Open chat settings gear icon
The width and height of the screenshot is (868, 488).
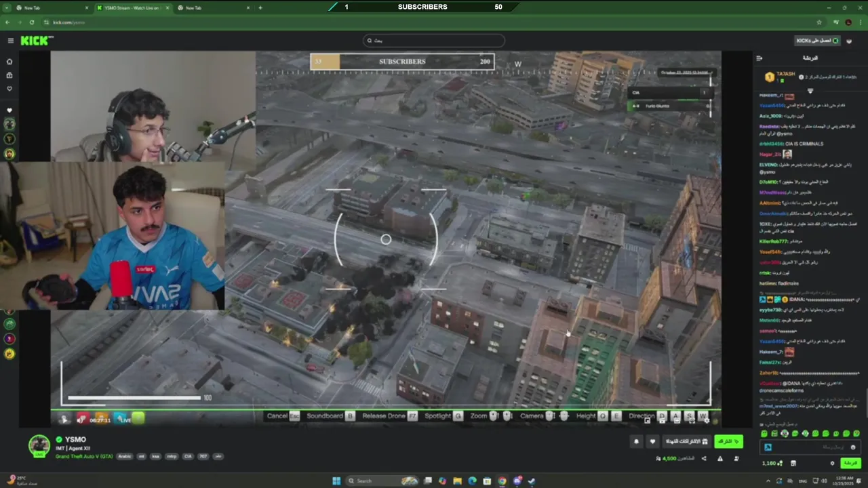click(832, 463)
